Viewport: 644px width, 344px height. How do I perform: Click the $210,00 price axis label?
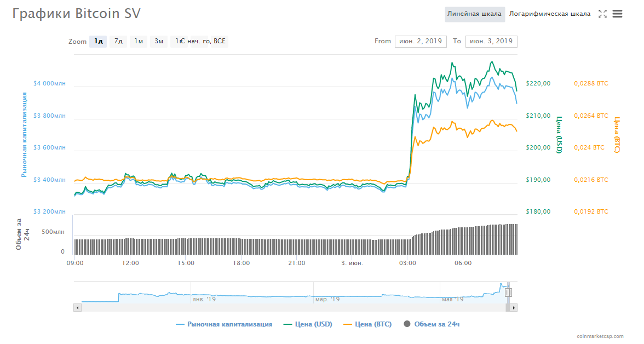[538, 116]
